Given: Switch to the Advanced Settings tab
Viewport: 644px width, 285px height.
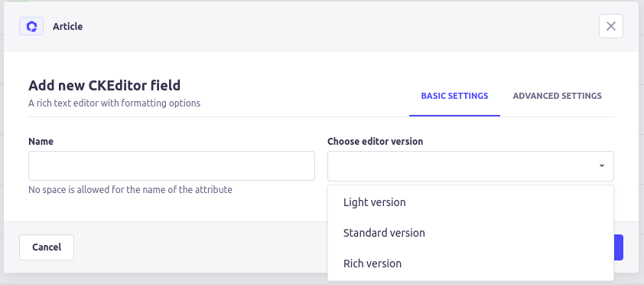Looking at the screenshot, I should pos(557,96).
